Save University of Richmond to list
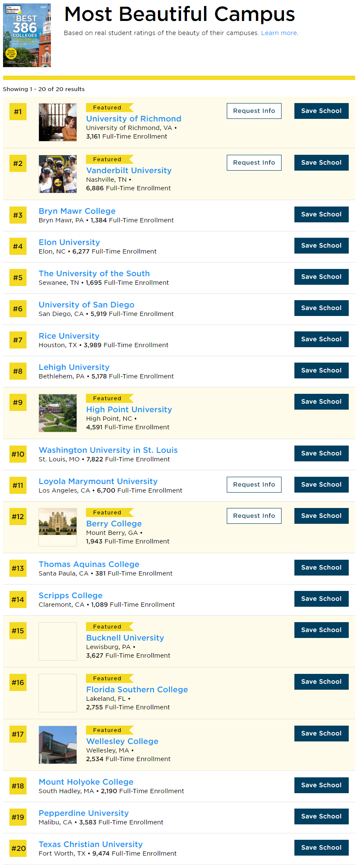 pyautogui.click(x=321, y=111)
